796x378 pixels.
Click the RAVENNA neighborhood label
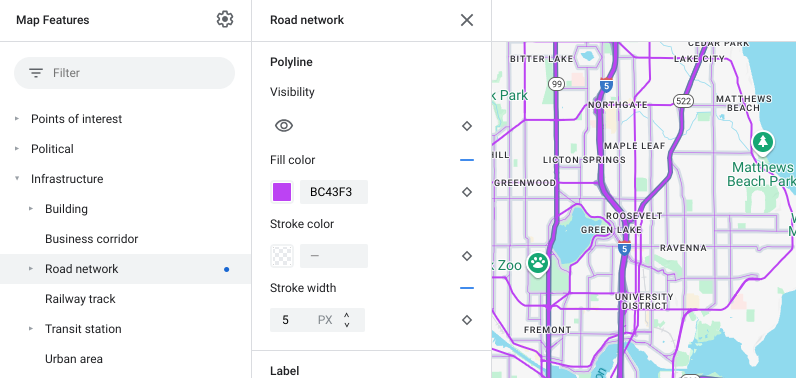tap(683, 248)
